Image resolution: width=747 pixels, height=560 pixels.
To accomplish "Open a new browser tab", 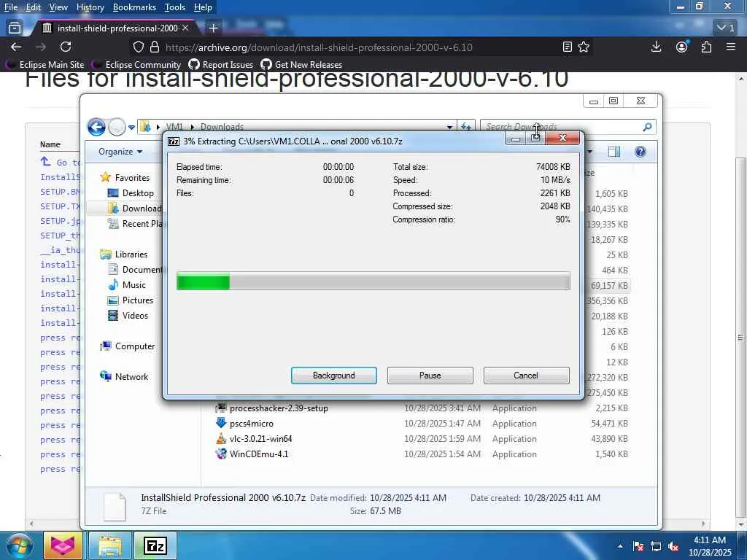I will pos(213,28).
